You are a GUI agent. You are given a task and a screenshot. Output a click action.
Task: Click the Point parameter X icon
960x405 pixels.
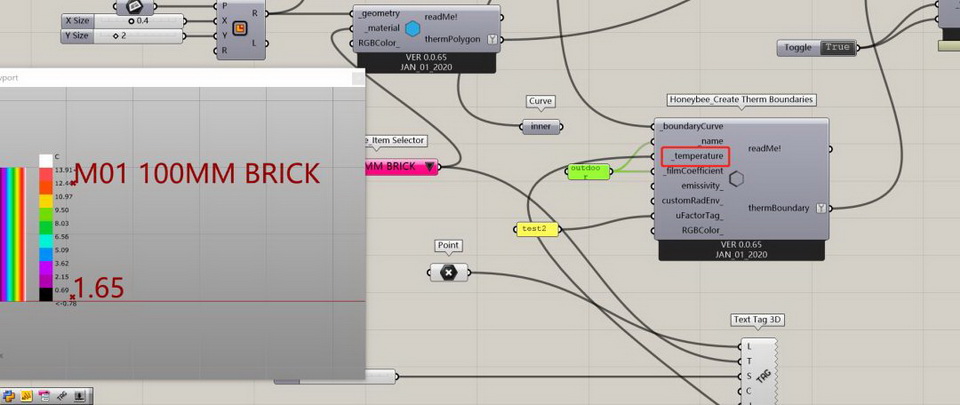tap(449, 272)
